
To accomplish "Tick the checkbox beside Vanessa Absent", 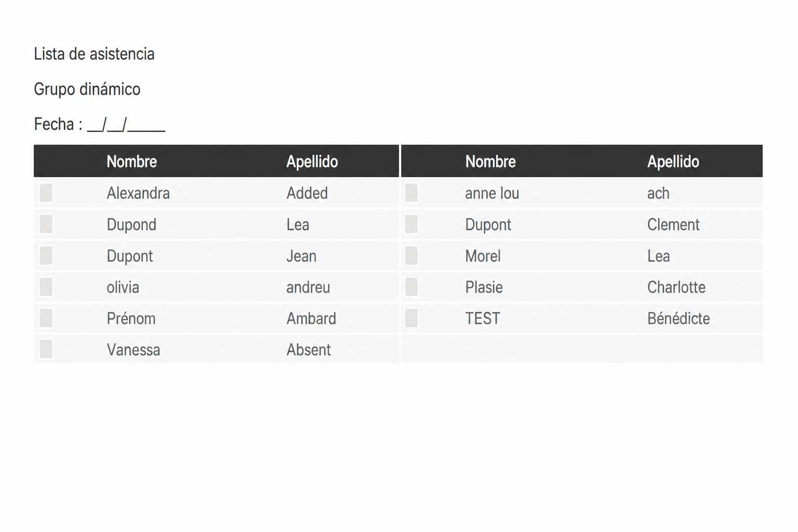I will (x=46, y=349).
